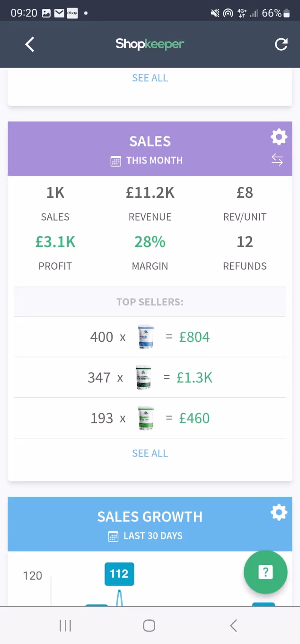300x644 pixels.
Task: Open the THIS MONTH date selector
Action: (x=154, y=161)
